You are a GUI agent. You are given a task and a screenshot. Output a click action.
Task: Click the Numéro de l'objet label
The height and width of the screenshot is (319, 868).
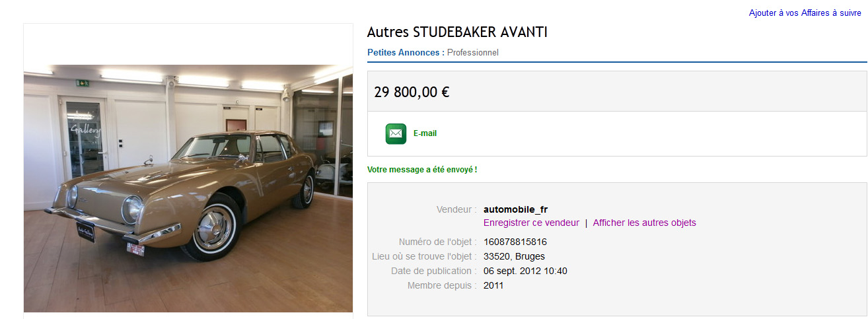[438, 242]
